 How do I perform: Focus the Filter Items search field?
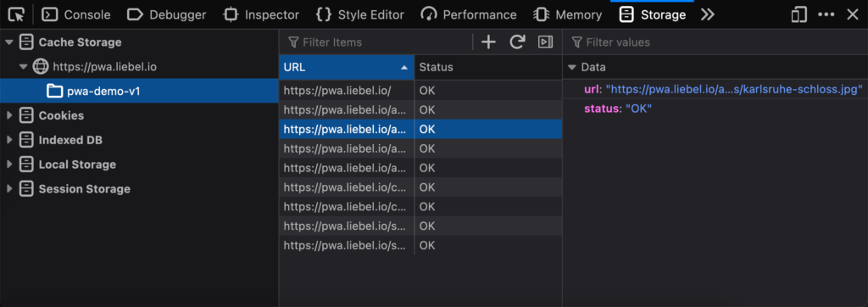376,42
